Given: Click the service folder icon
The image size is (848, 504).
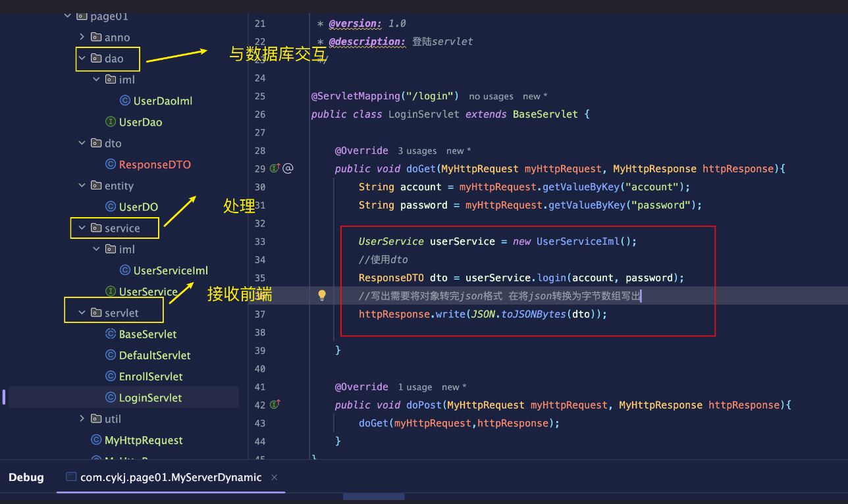Looking at the screenshot, I should (x=96, y=228).
